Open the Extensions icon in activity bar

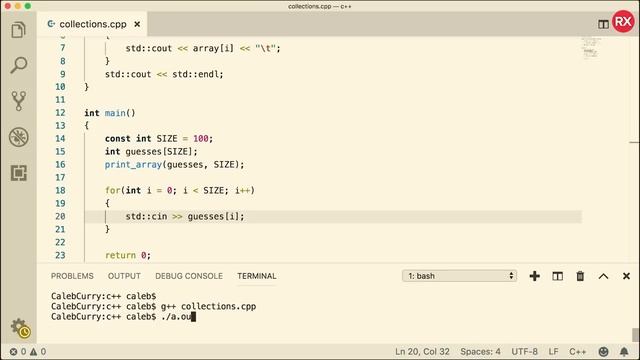point(18,173)
